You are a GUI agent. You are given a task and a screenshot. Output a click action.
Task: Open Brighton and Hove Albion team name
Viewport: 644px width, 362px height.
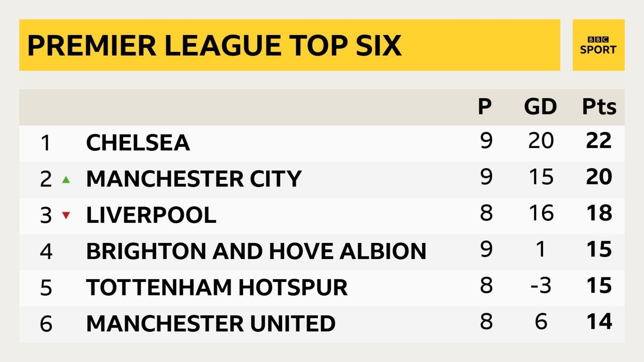click(x=256, y=251)
